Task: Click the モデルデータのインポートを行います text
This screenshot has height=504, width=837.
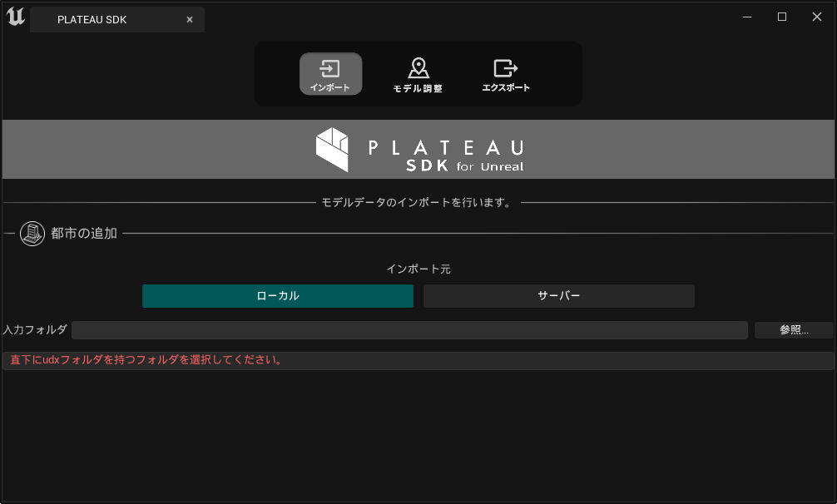Action: pyautogui.click(x=418, y=203)
